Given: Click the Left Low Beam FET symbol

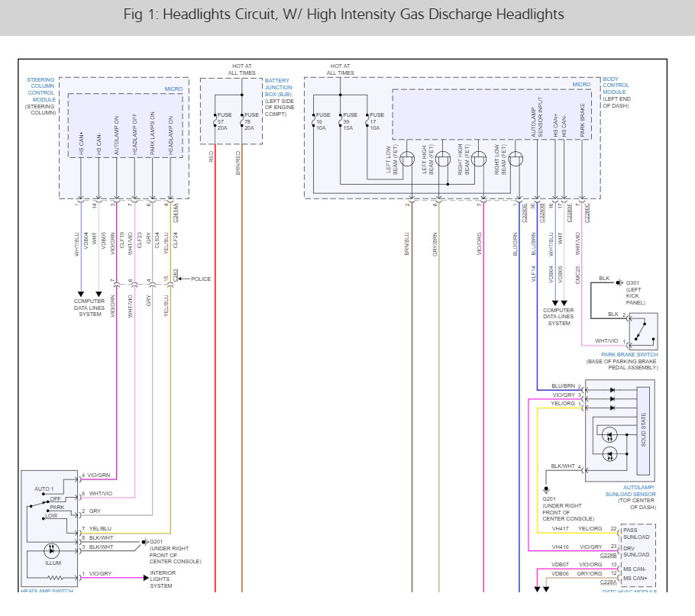Looking at the screenshot, I should [x=407, y=159].
